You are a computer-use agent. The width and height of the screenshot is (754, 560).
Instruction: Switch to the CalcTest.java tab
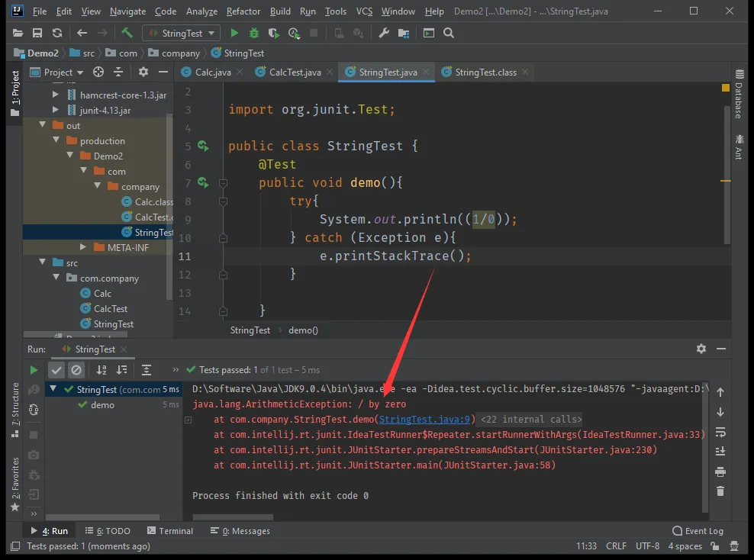[x=295, y=72]
